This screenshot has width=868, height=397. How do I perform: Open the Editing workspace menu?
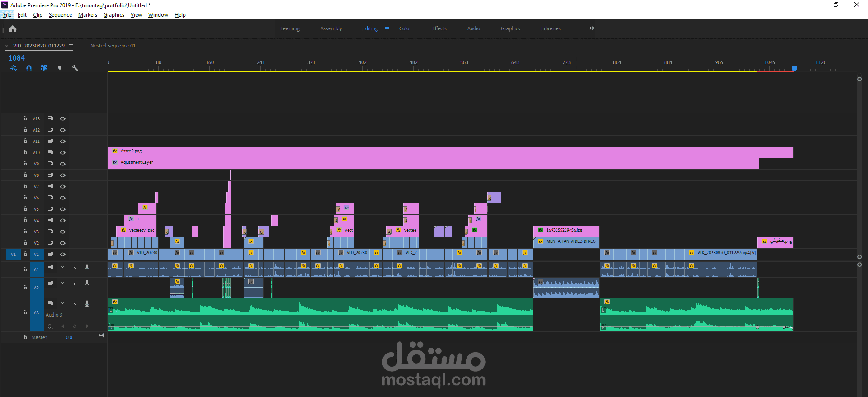[x=387, y=28]
